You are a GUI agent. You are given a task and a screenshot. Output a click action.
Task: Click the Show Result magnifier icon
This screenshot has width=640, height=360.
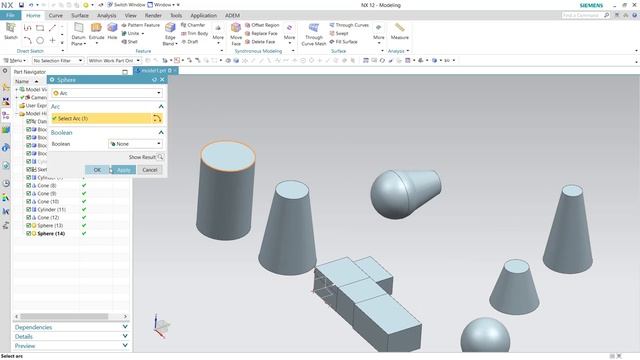point(160,157)
